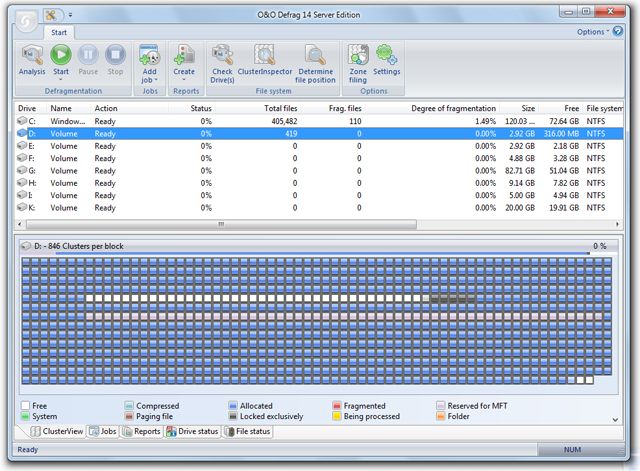Click the horizontal scrollbar thumb in drive list
Image resolution: width=640 pixels, height=471 pixels.
221,224
